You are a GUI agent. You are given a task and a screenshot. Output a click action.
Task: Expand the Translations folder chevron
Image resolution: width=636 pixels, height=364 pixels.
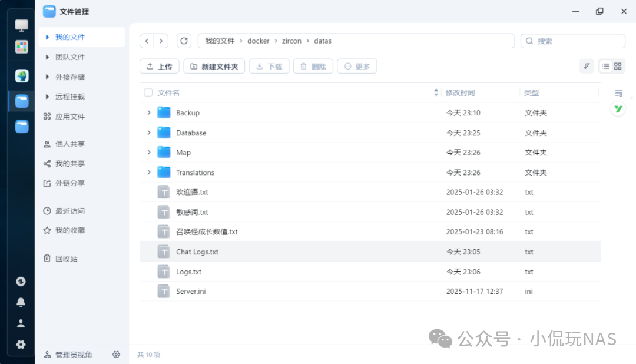(x=149, y=172)
